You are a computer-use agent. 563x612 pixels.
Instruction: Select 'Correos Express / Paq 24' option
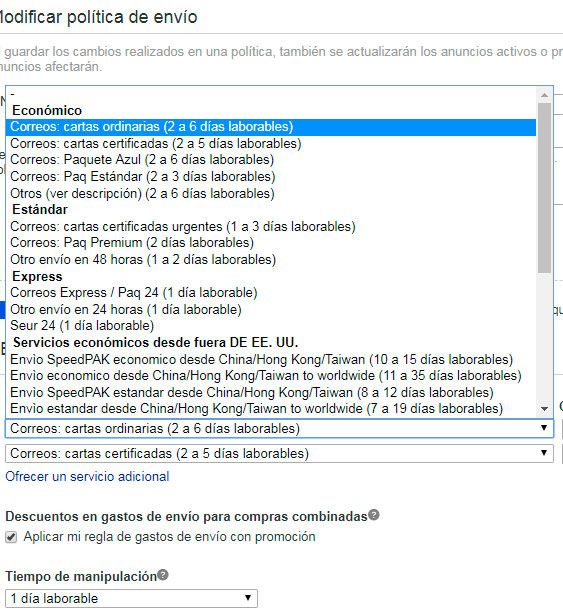271,293
